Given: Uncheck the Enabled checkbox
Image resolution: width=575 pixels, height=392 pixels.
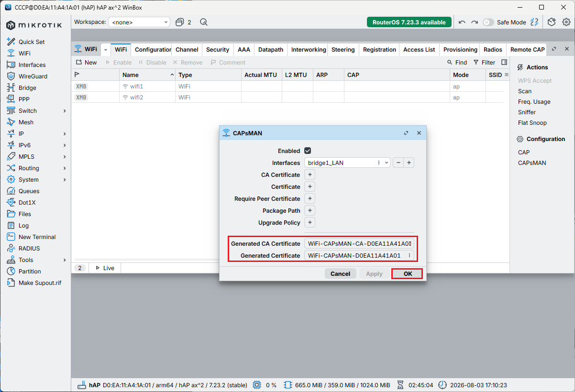Looking at the screenshot, I should click(x=308, y=151).
